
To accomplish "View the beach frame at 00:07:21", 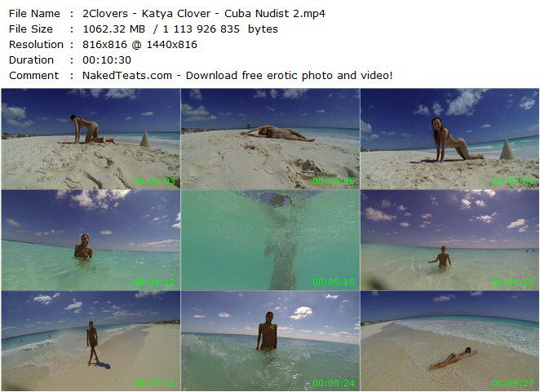I will click(x=91, y=341).
